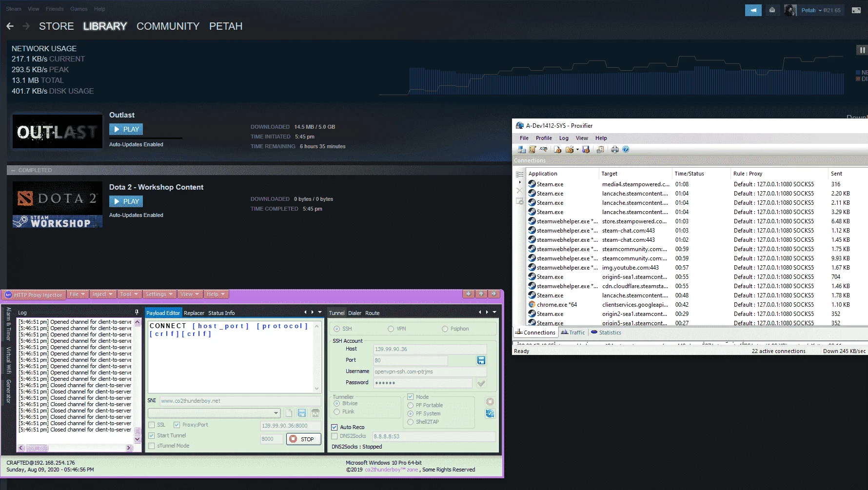The height and width of the screenshot is (490, 868).
Task: Switch to the Traffic tab in Proxifier
Action: [573, 333]
